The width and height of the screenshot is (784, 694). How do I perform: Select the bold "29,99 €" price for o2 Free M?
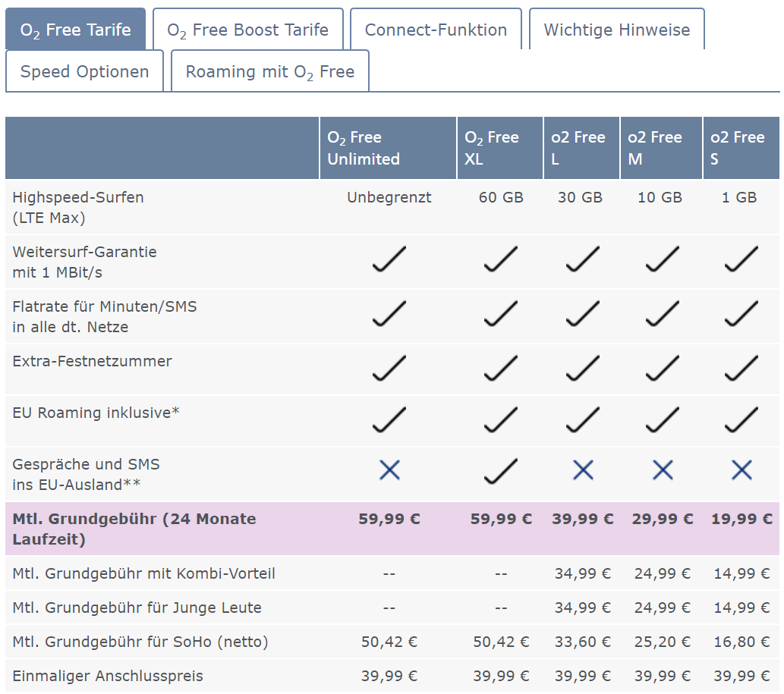click(x=663, y=519)
